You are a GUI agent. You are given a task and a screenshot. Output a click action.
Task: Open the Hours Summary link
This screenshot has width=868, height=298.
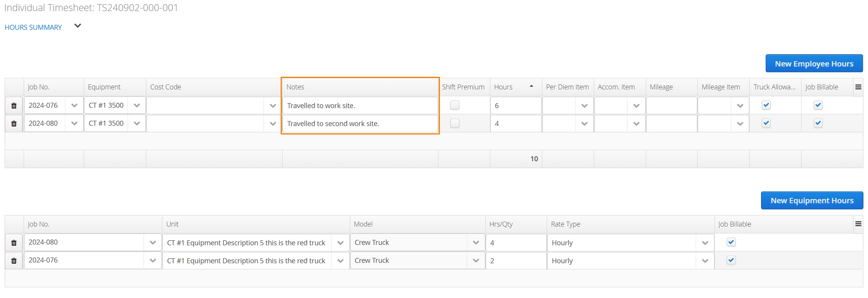click(33, 28)
